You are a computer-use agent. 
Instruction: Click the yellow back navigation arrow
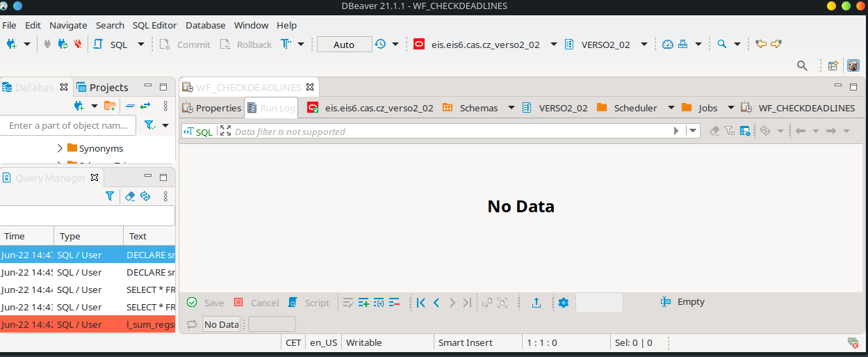(761, 44)
